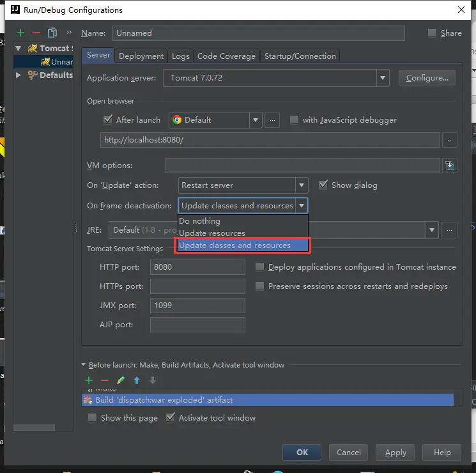The height and width of the screenshot is (473, 476).
Task: Collapse the Before launch section
Action: 84,364
